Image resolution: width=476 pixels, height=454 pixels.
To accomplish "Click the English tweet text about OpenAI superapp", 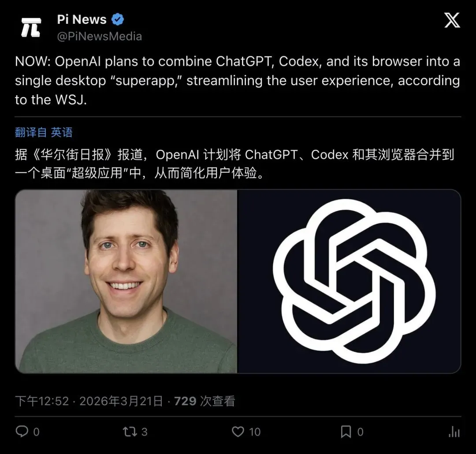I will click(238, 81).
